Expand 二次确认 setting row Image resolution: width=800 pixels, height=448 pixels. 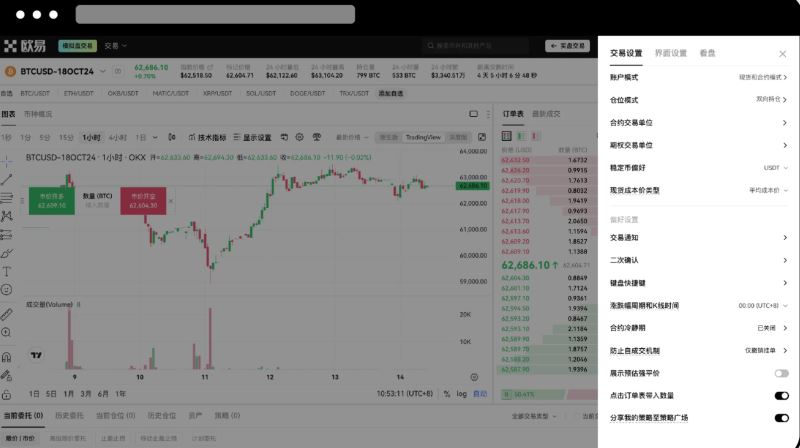(x=698, y=260)
